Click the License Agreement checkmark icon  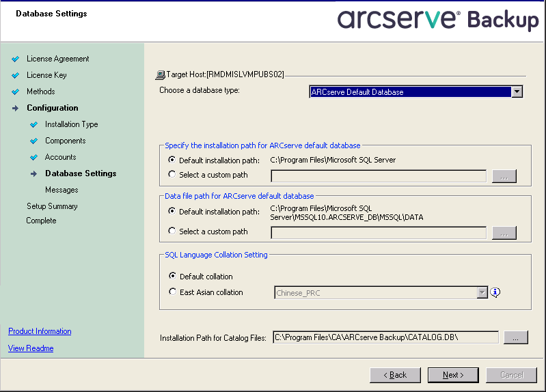(x=15, y=59)
